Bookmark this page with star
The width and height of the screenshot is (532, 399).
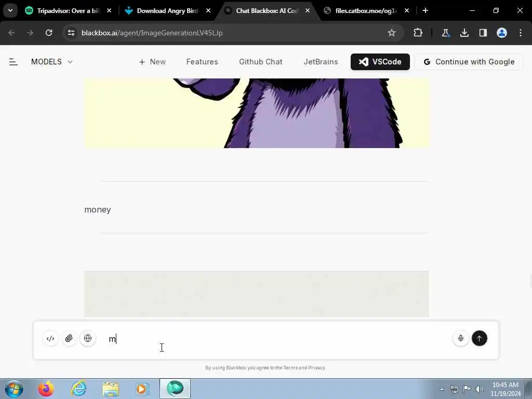coord(392,33)
